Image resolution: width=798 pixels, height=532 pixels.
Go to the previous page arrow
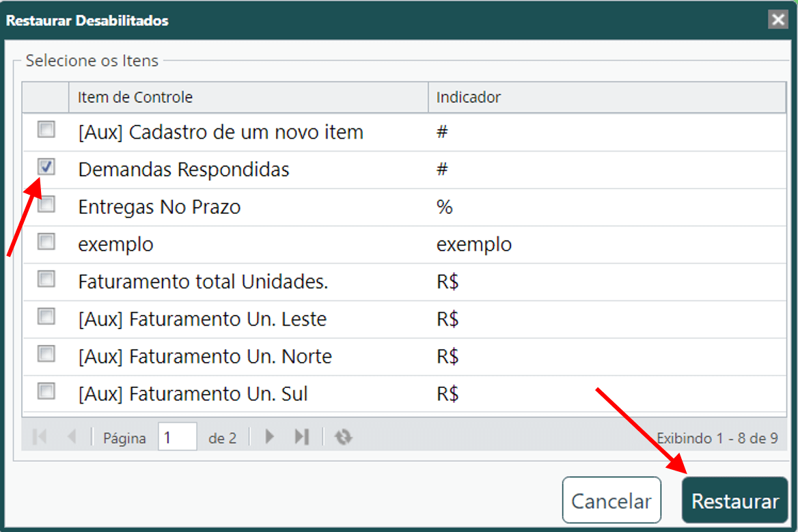[x=72, y=437]
